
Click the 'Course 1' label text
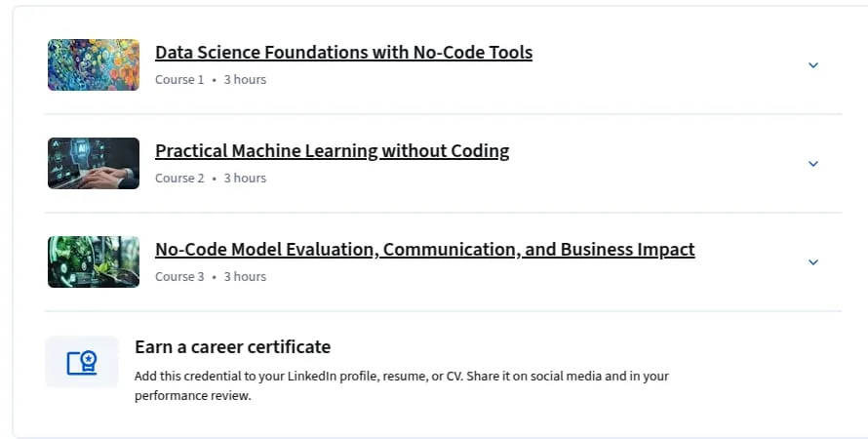click(x=179, y=80)
